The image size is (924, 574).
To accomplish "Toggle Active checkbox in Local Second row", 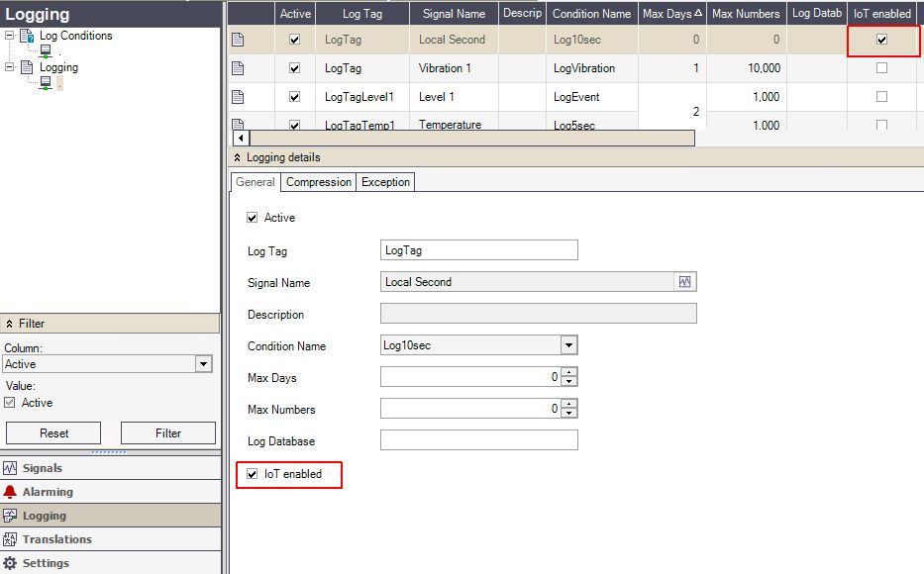I will click(x=295, y=40).
